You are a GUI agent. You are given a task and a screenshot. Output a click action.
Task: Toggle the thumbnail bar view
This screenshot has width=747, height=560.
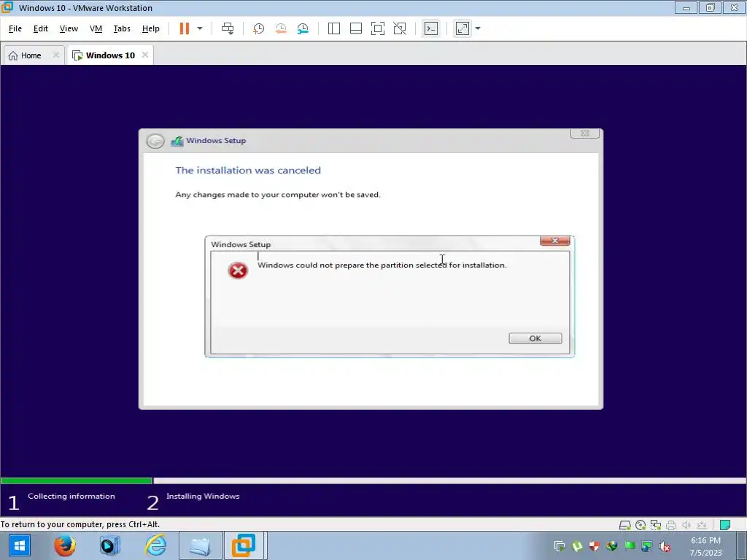click(356, 28)
